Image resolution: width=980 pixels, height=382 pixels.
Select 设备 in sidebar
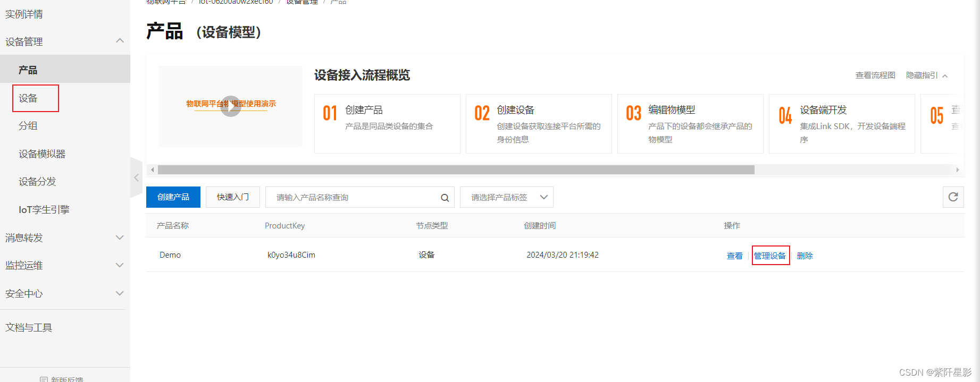click(28, 98)
